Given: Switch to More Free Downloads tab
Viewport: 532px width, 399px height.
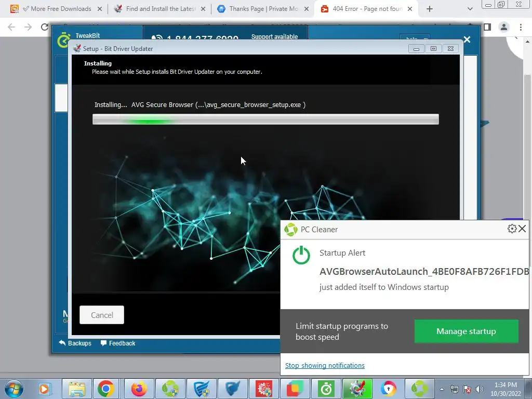Looking at the screenshot, I should [56, 9].
